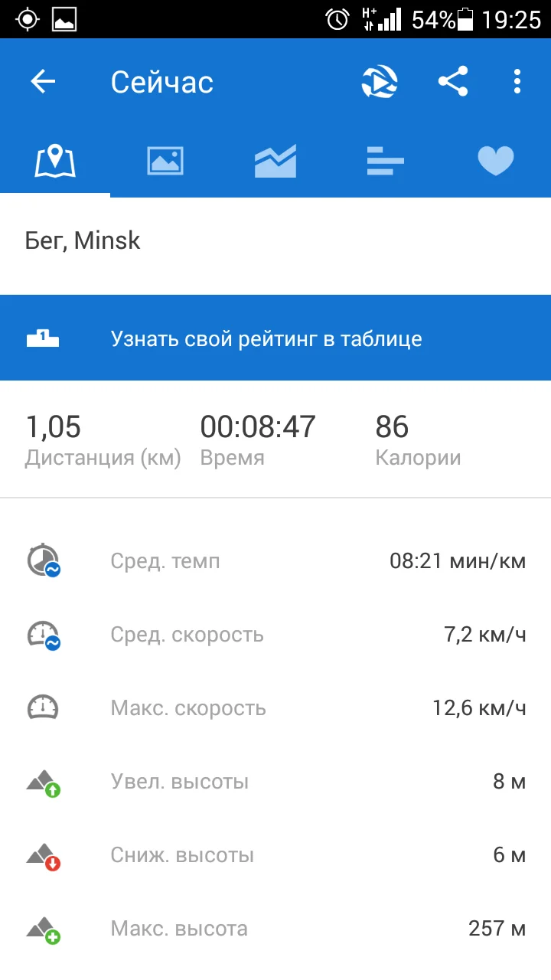Viewport: 551px width, 980px height.
Task: Open the workout replay playback icon
Action: pos(380,82)
